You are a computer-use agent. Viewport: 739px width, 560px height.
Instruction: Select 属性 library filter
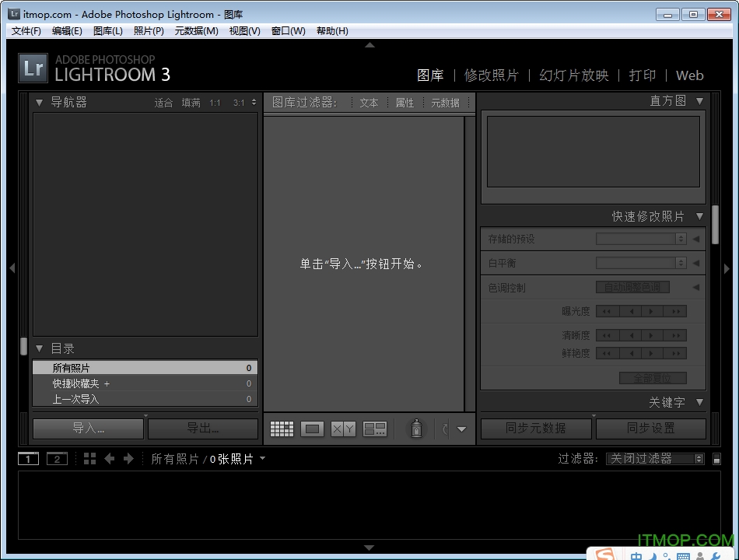click(x=405, y=103)
